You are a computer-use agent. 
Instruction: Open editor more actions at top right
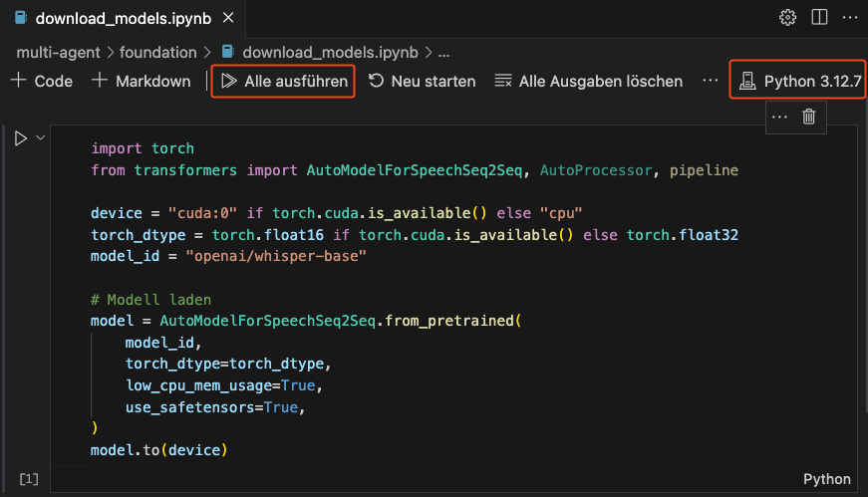(x=849, y=18)
